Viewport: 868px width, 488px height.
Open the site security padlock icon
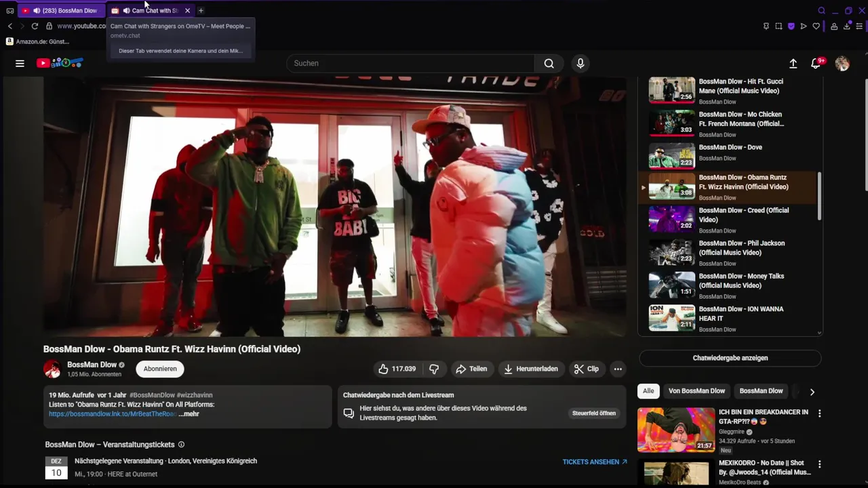pyautogui.click(x=49, y=26)
